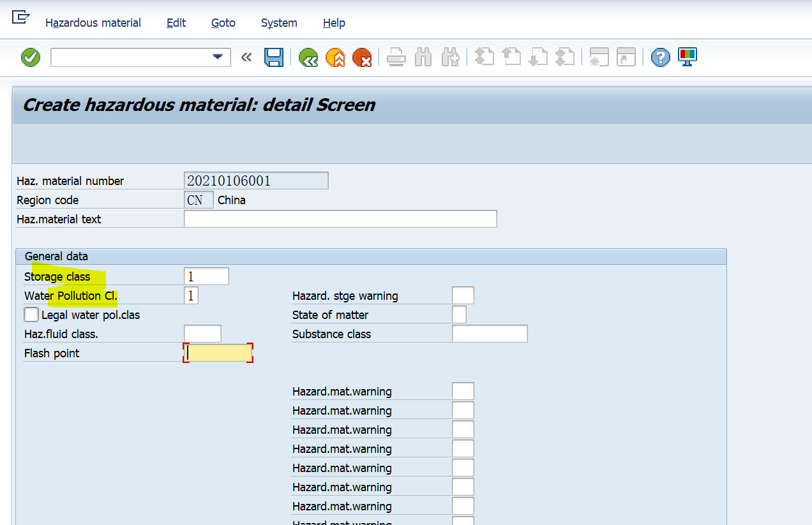Click the Previous Page icon
Image resolution: width=812 pixels, height=525 pixels.
511,57
